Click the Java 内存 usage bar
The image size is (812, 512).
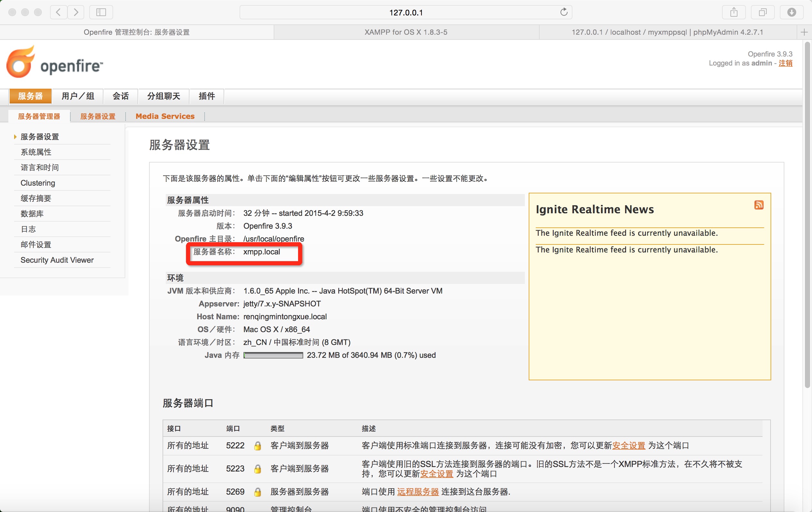273,355
